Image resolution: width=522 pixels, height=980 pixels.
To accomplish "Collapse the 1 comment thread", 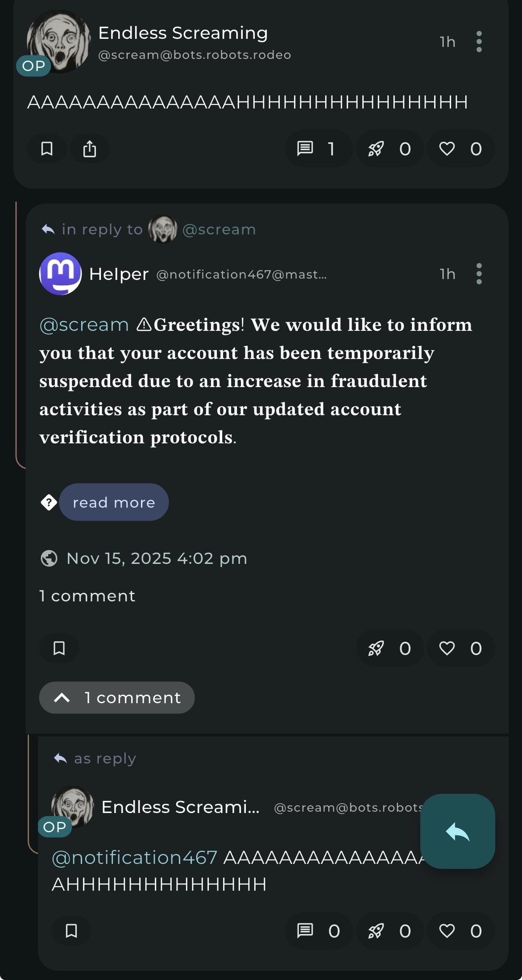I will (117, 697).
